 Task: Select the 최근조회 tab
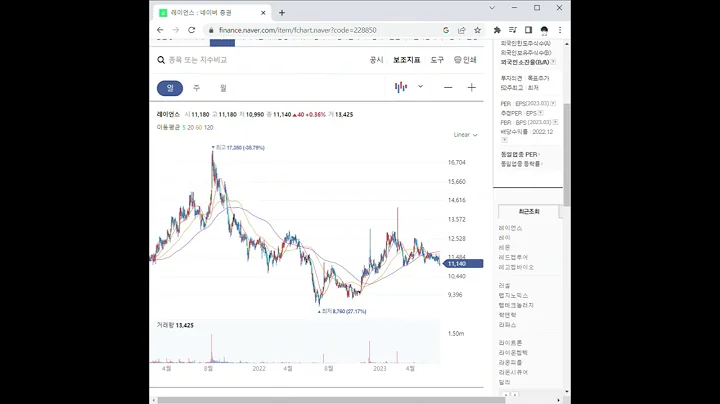click(529, 212)
